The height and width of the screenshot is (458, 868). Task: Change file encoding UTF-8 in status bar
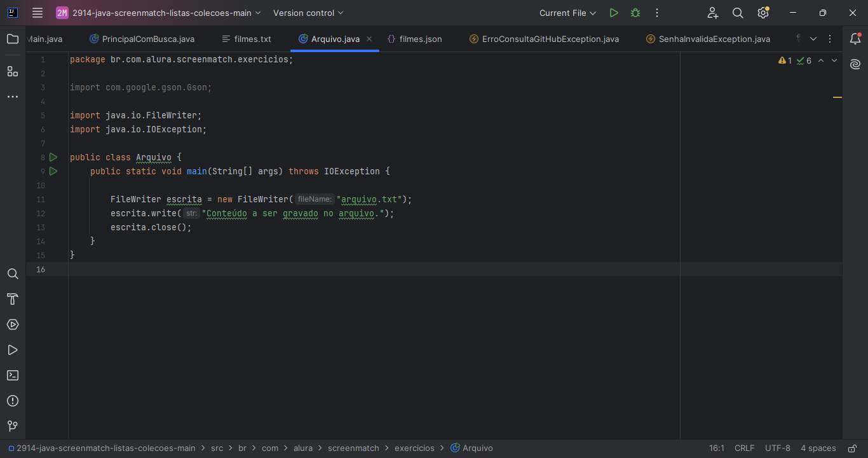(x=778, y=448)
